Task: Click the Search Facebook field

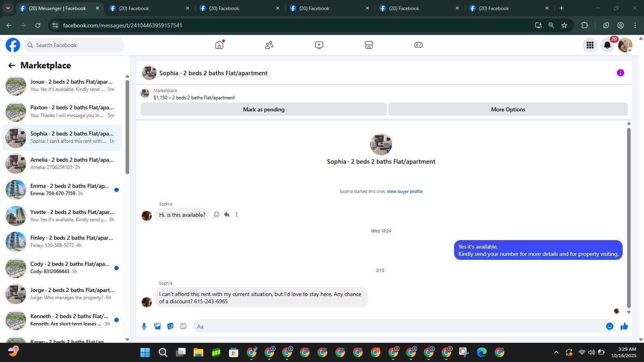Action: click(74, 45)
